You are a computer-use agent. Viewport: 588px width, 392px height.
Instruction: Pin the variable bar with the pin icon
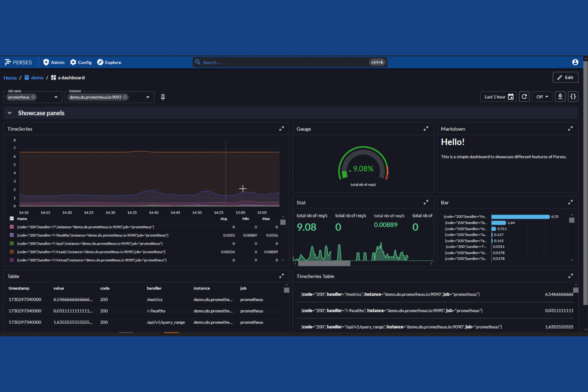click(163, 97)
